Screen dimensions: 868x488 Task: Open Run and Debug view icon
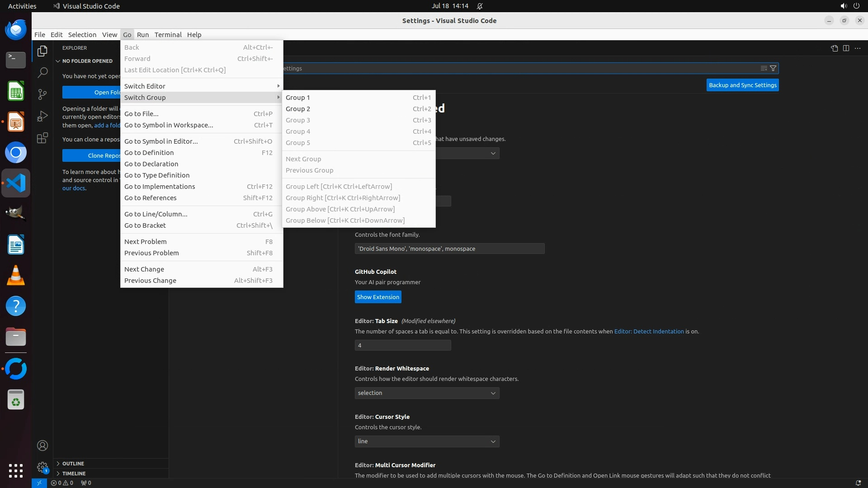click(42, 116)
